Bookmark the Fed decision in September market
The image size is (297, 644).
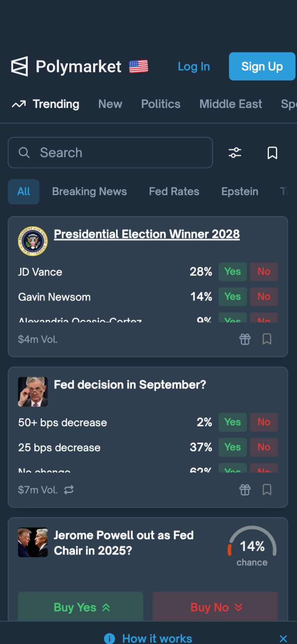pos(267,490)
